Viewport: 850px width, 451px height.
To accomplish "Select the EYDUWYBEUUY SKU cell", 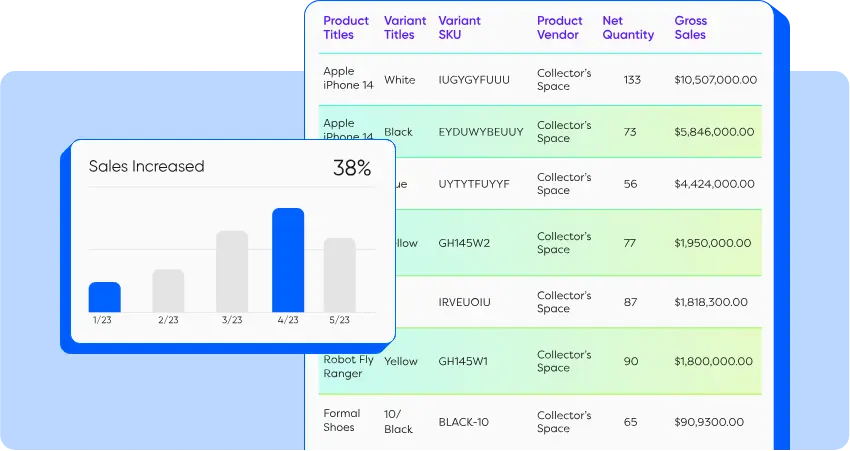I will (481, 132).
